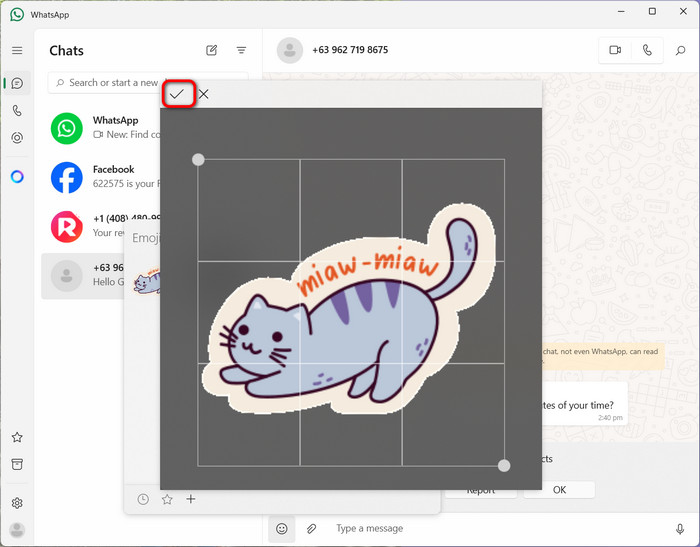The image size is (700, 547).
Task: Start a voice call with the contact
Action: [x=647, y=50]
